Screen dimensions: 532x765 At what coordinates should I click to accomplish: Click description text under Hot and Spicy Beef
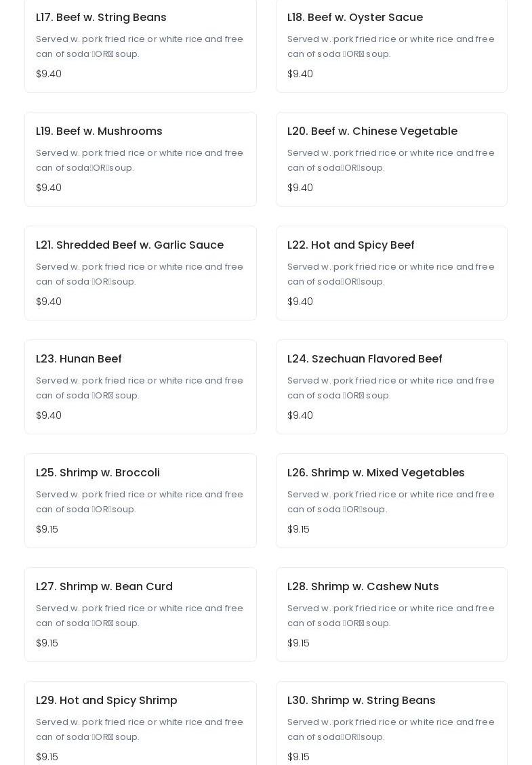point(390,274)
